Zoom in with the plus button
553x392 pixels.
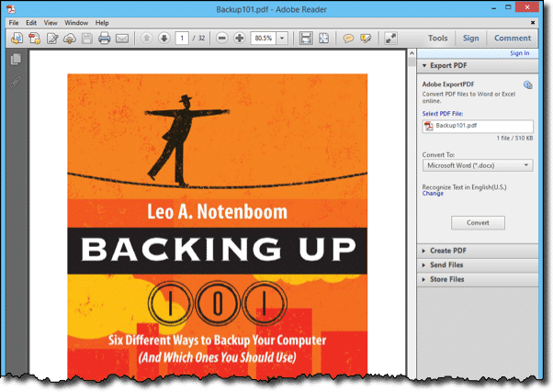pyautogui.click(x=240, y=38)
